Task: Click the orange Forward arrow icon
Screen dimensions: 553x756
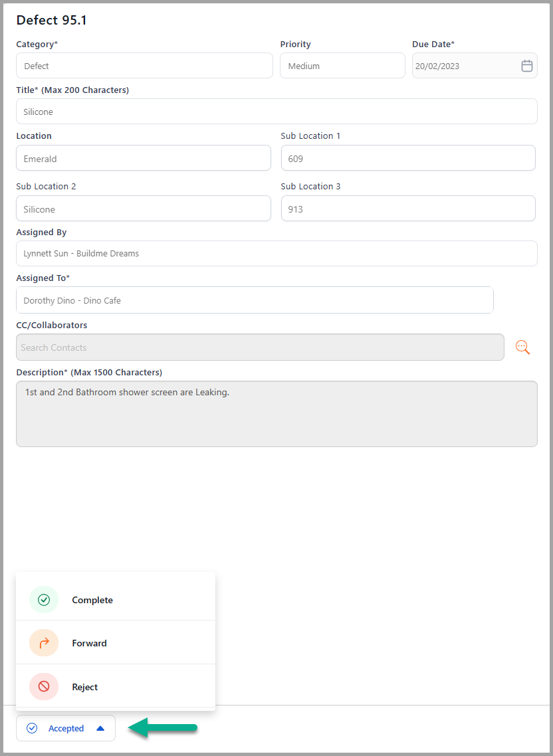Action: tap(44, 642)
